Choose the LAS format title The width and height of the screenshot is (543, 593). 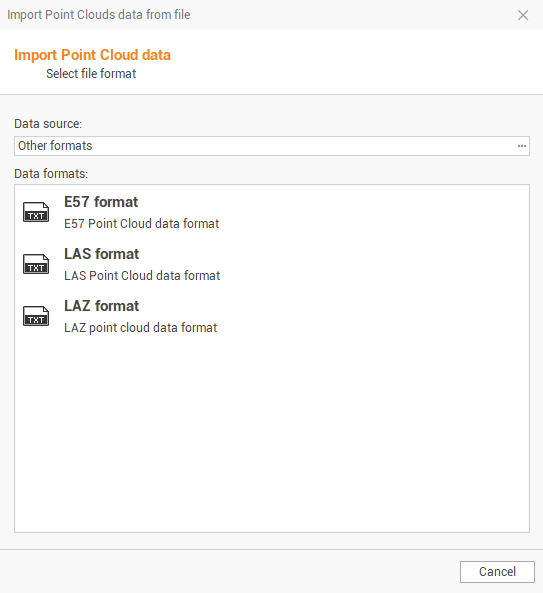(x=102, y=254)
